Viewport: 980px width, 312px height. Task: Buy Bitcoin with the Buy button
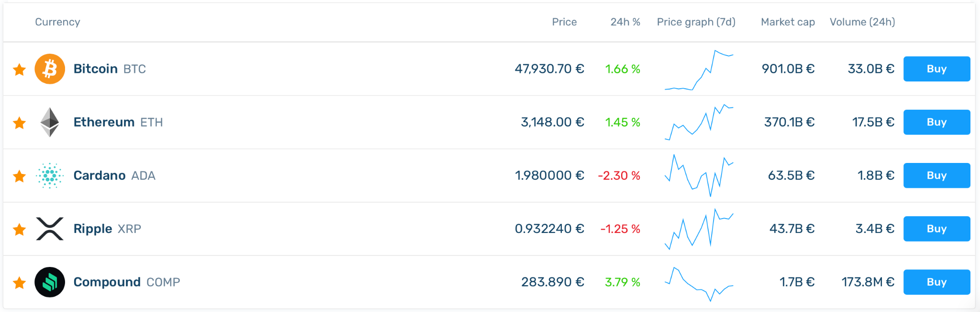click(x=936, y=69)
